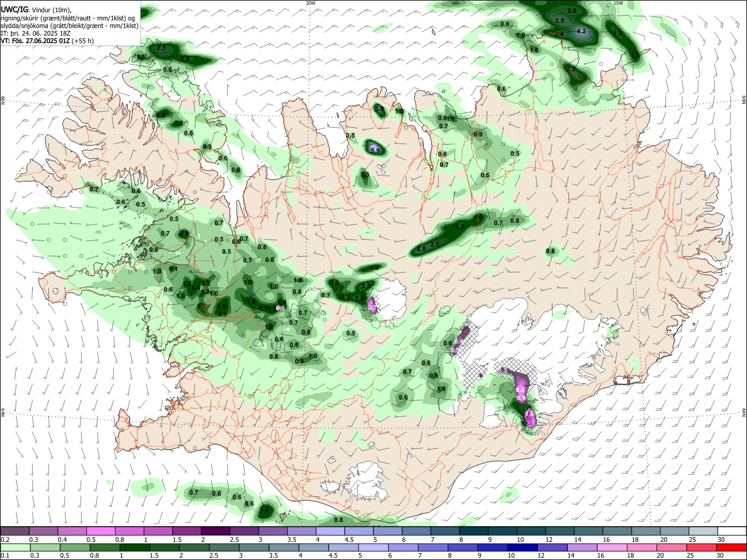Click the 5.9 precipitation value on the blue cell
Image resolution: width=747 pixels, height=560 pixels.
(x=375, y=150)
